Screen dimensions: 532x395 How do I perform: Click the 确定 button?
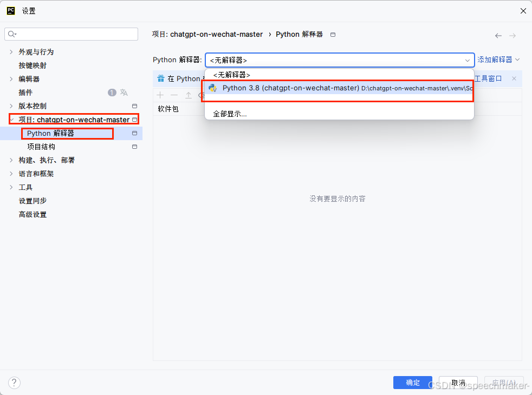(413, 383)
